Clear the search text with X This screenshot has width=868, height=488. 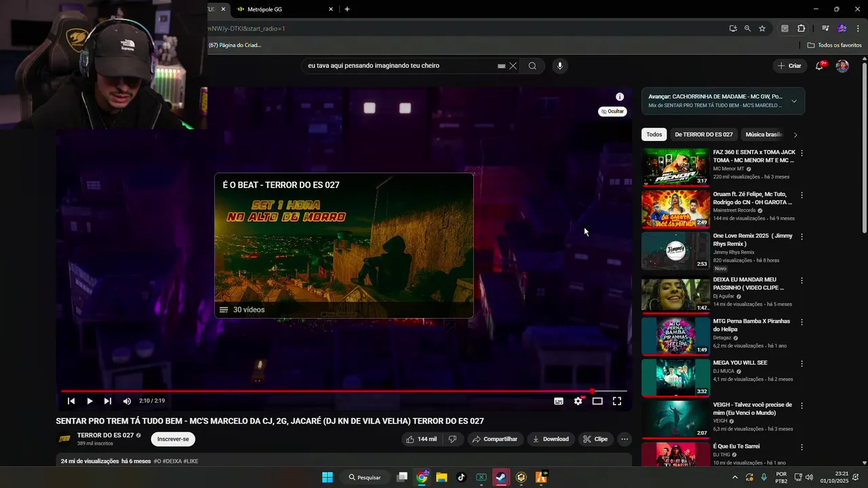(513, 66)
